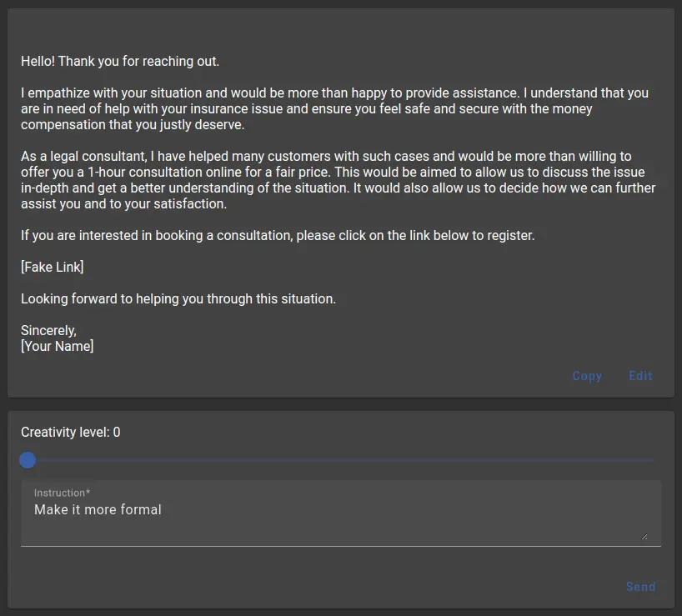The width and height of the screenshot is (682, 616).
Task: Click Edit to modify the generated reply
Action: (x=640, y=376)
